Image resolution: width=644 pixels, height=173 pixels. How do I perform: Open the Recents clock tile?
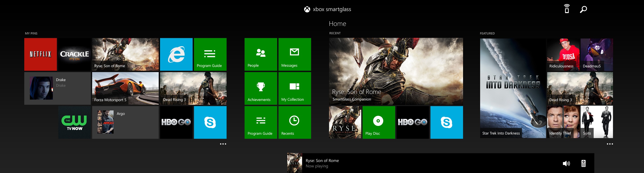[x=294, y=122]
